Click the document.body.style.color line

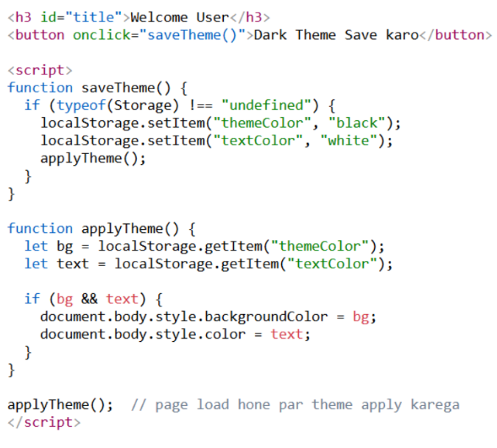(x=175, y=335)
